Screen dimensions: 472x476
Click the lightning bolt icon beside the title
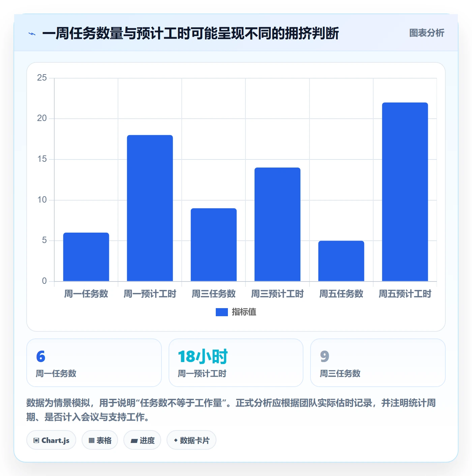coord(32,34)
